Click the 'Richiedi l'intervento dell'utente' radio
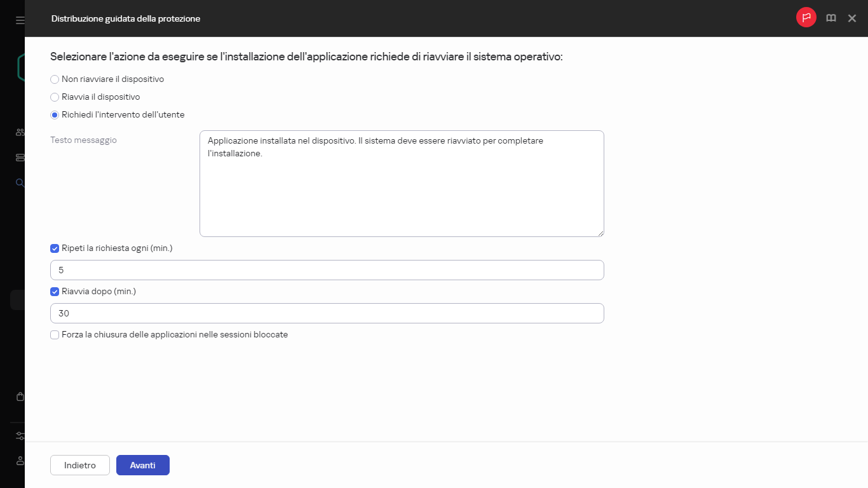Image resolution: width=868 pixels, height=488 pixels. tap(55, 115)
